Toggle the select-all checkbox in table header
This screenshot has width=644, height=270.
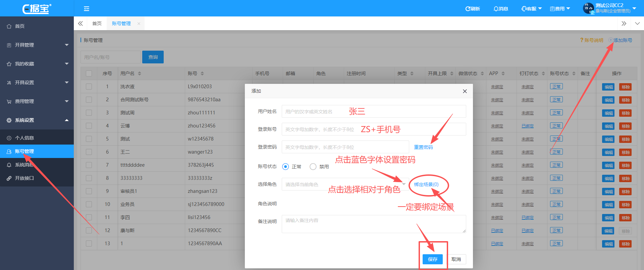point(89,73)
